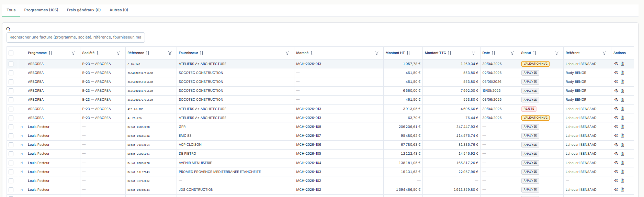Sort by Date column arrows
This screenshot has height=197, width=644.
494,53
